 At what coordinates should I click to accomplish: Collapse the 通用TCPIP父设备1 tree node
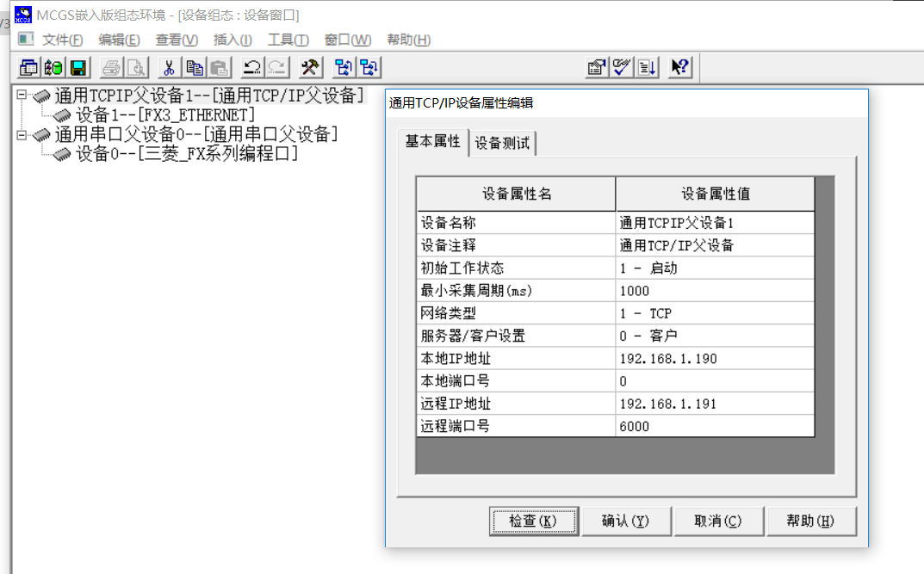22,95
